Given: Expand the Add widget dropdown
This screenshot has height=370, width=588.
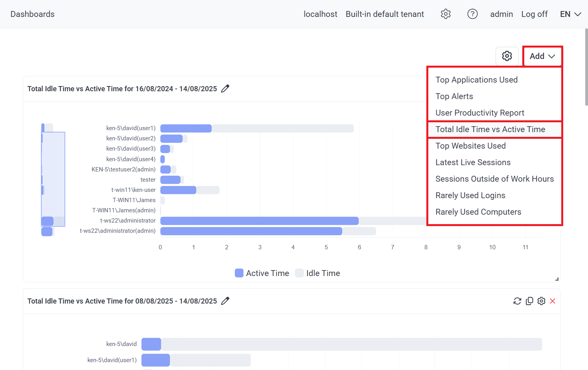Looking at the screenshot, I should pos(542,56).
